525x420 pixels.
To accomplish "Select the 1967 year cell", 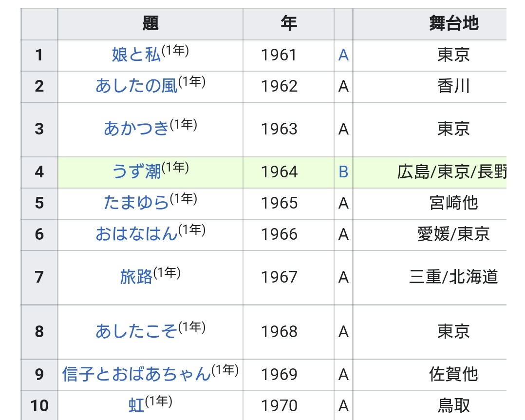I will pyautogui.click(x=289, y=277).
